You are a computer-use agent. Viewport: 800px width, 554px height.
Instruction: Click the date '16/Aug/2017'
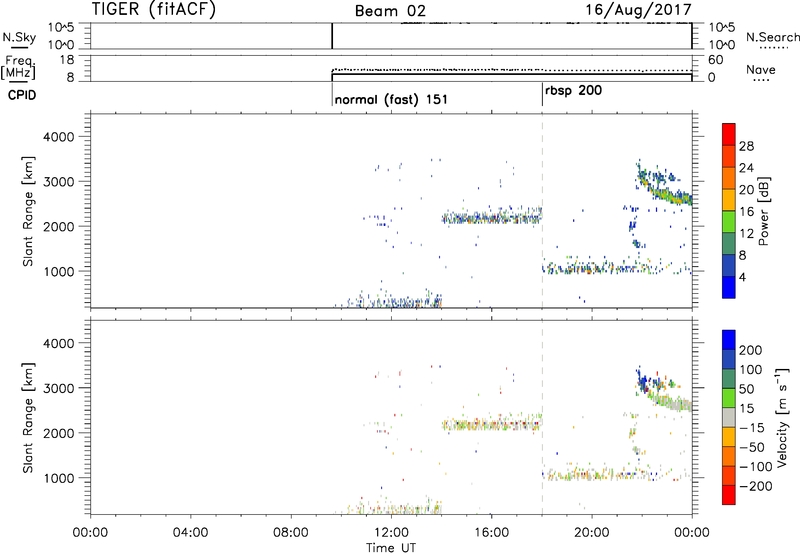(638, 9)
